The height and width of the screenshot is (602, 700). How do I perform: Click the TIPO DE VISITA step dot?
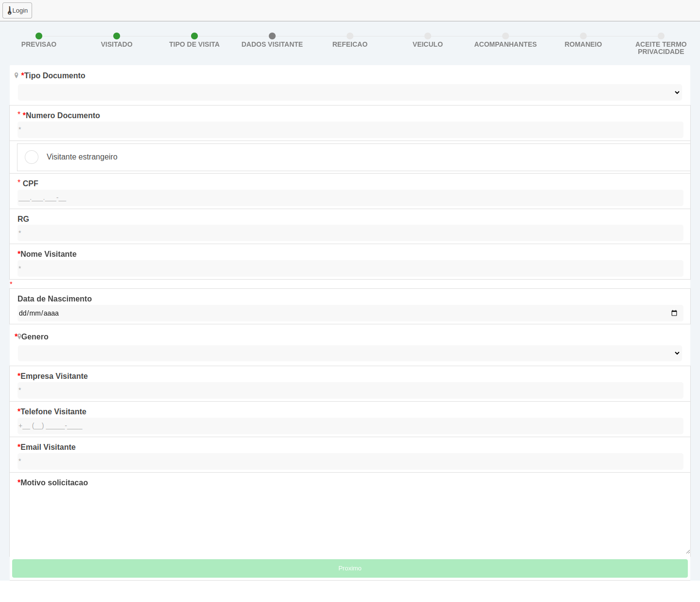pyautogui.click(x=194, y=36)
